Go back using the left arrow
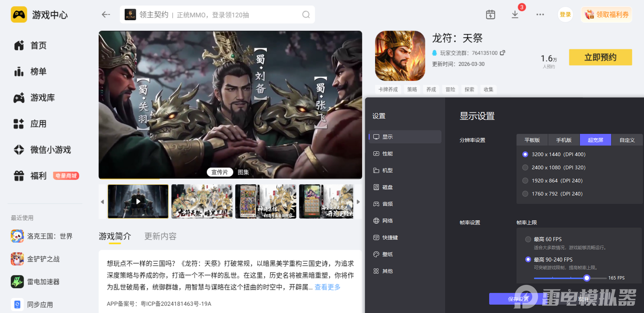 coord(106,15)
